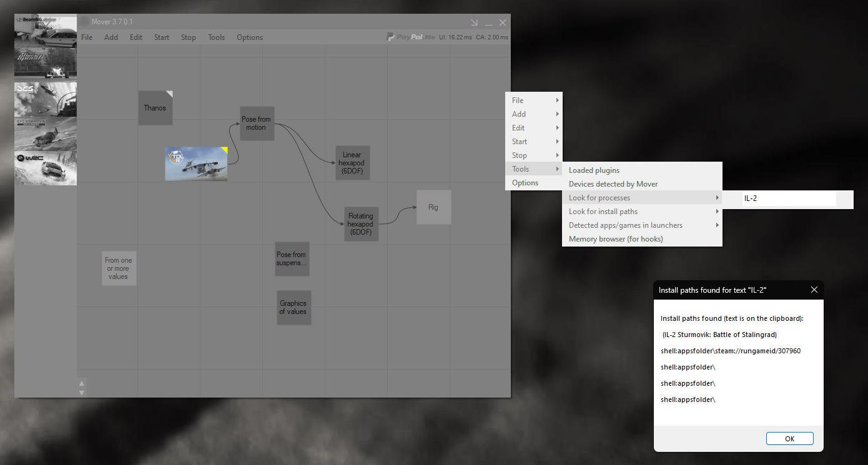Click the Mover 3.7.0.1 title text
This screenshot has height=465, width=868.
[x=112, y=22]
